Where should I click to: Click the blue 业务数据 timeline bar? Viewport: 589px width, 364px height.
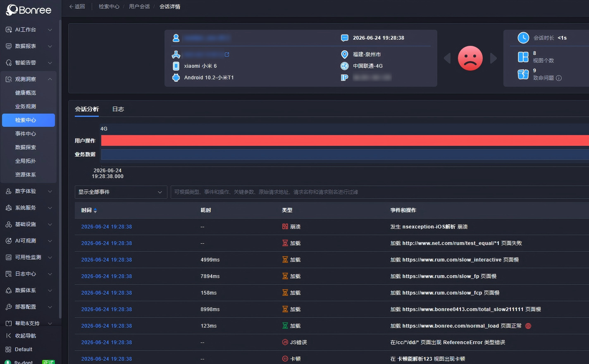[345, 155]
